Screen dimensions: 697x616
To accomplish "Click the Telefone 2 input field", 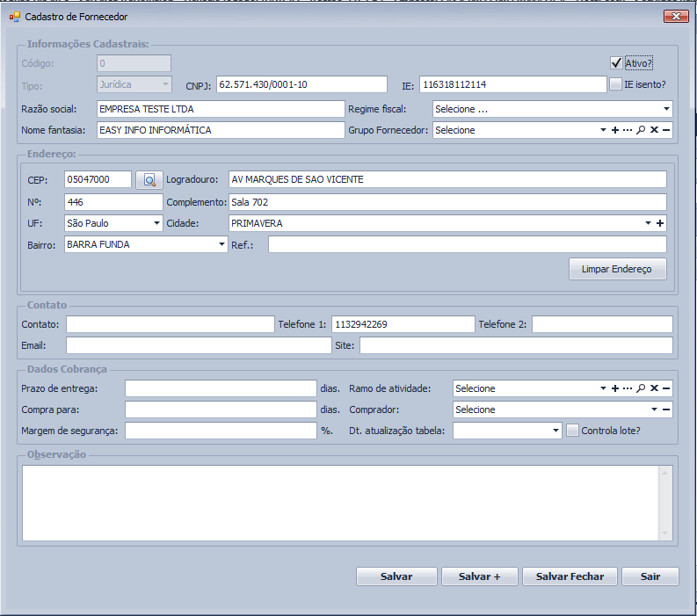I will coord(602,324).
